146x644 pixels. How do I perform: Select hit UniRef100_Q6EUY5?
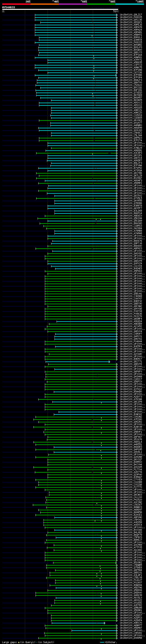[131, 261]
